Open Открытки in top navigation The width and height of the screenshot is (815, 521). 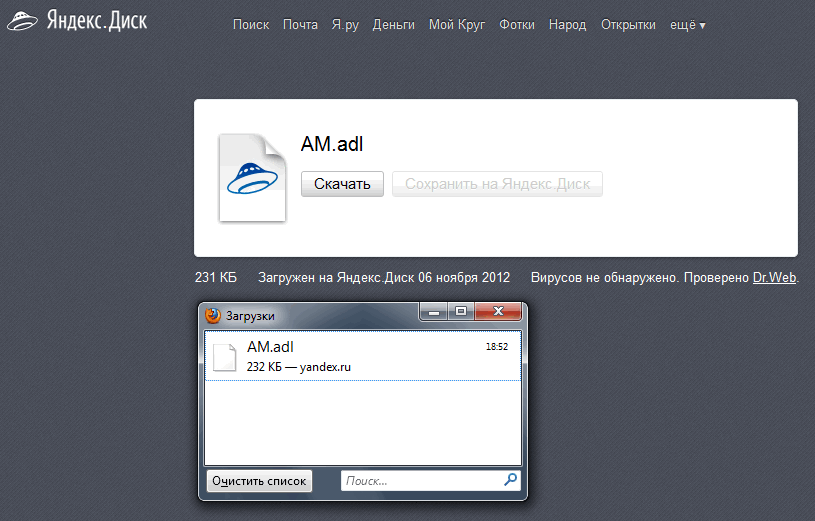pos(628,25)
